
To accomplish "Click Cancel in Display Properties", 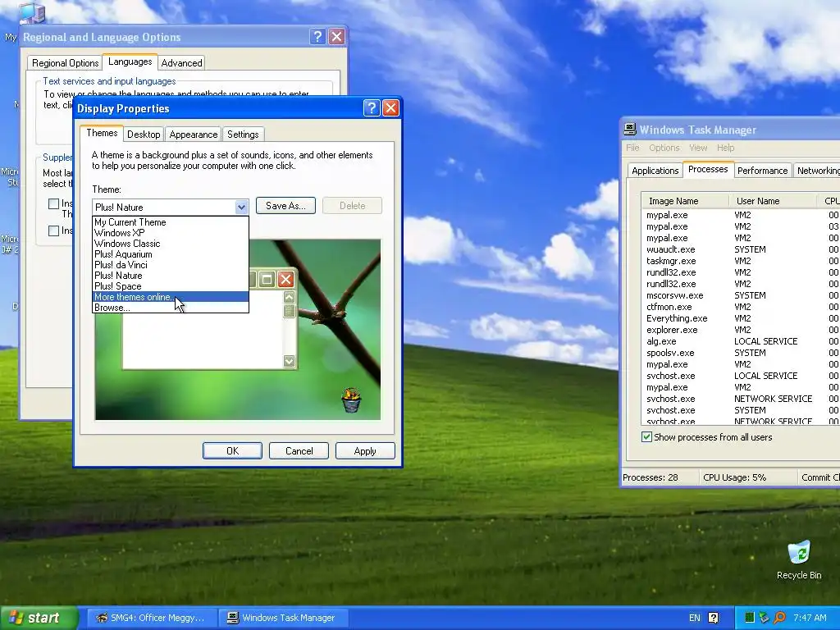I will coord(299,450).
